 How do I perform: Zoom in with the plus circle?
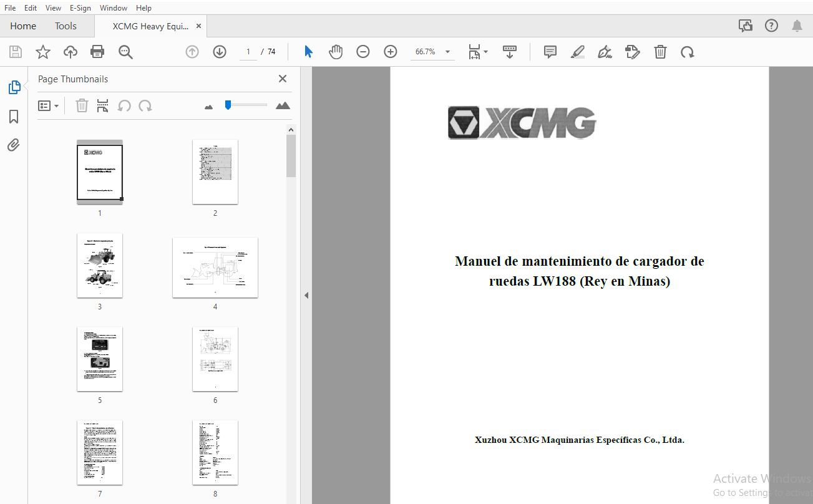click(391, 52)
